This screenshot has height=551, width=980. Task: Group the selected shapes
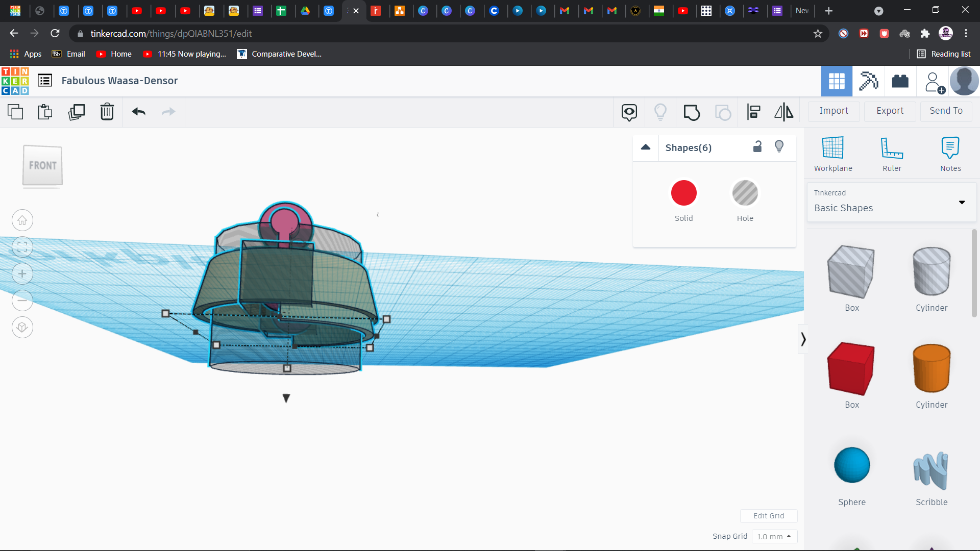(x=692, y=112)
